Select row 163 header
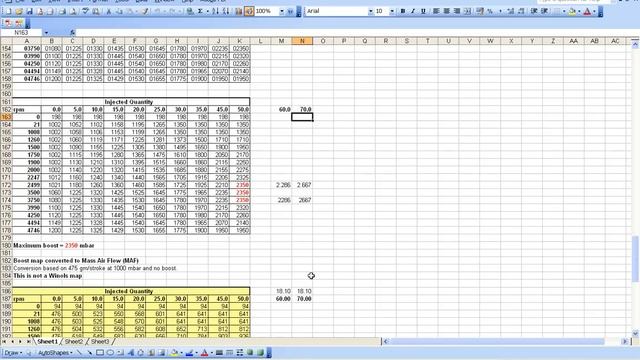 pos(6,117)
